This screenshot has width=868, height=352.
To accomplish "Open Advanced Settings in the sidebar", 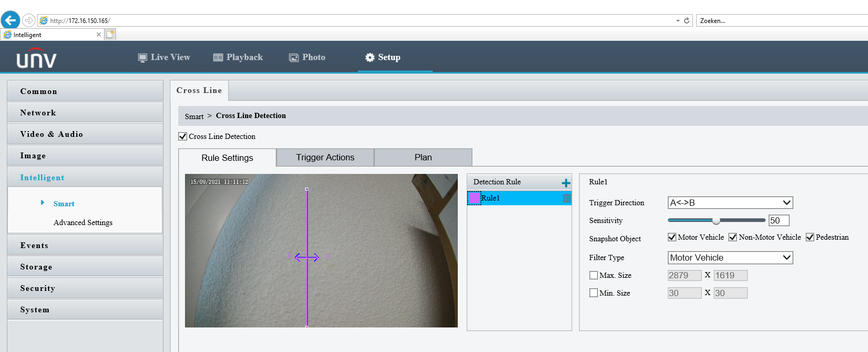I will [x=83, y=222].
